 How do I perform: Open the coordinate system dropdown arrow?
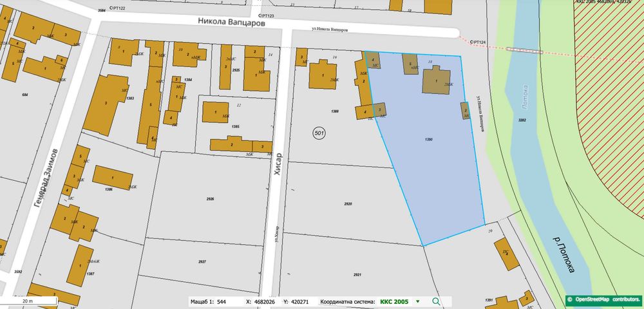point(418,302)
